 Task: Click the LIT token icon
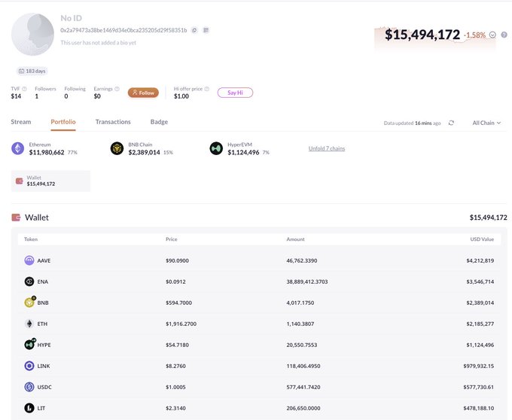coord(29,408)
